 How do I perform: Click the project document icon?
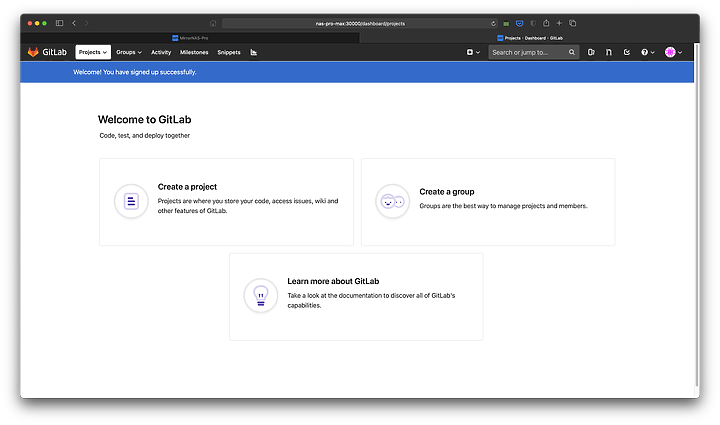click(131, 201)
